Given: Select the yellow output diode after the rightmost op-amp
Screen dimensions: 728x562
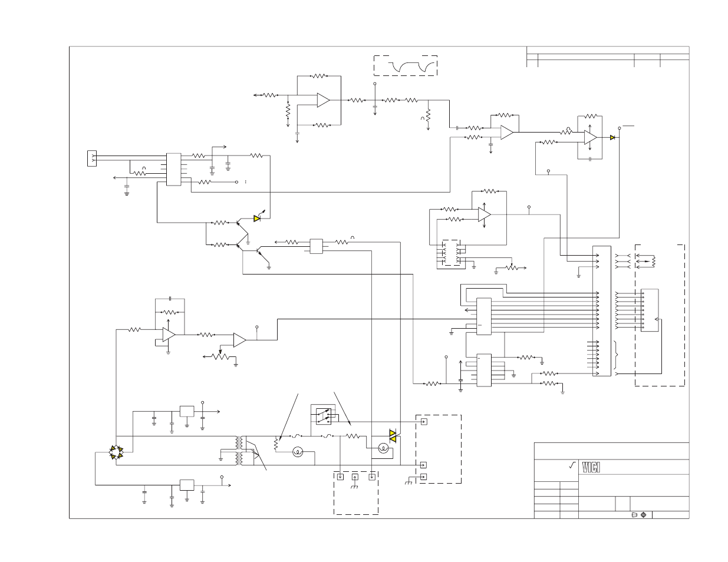Looking at the screenshot, I should click(x=612, y=137).
